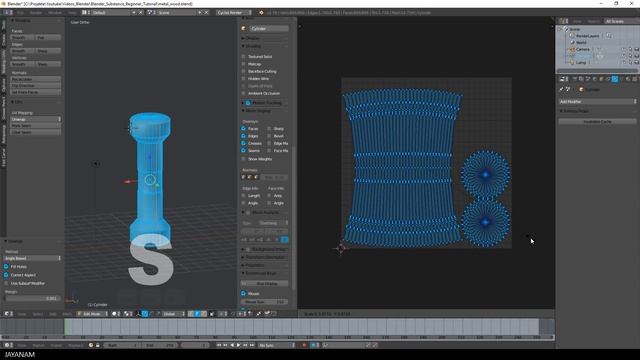Open the No Sync dropdown
640x360 pixels.
click(277, 345)
